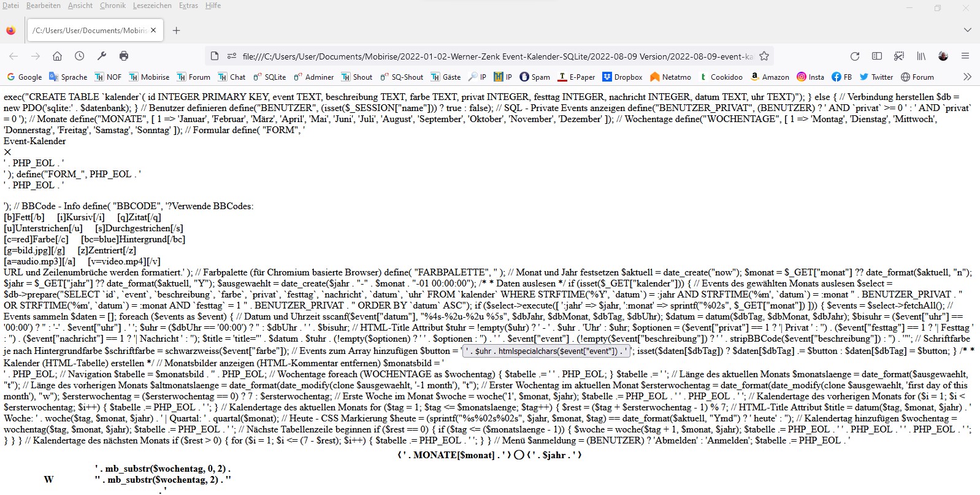Open the Google bookmark
This screenshot has height=495, width=980.
click(x=25, y=77)
